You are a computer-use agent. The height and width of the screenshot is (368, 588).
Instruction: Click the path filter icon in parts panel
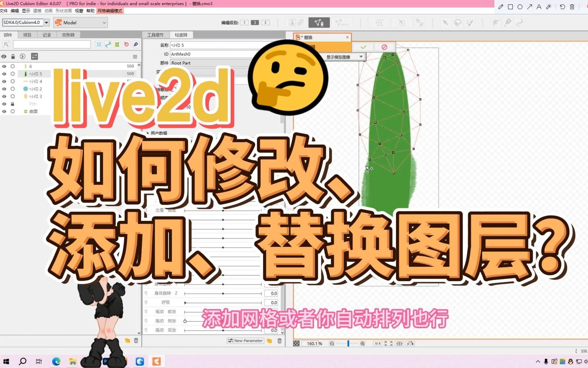[108, 44]
